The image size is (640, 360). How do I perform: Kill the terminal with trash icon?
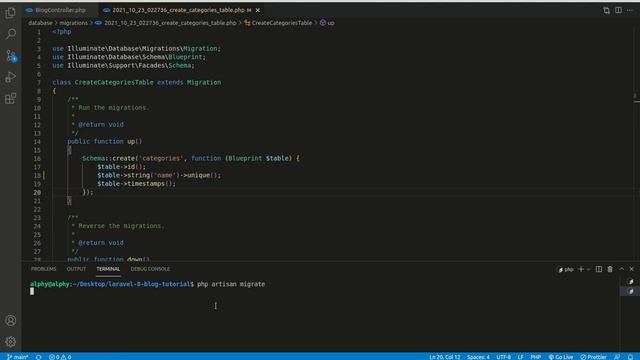point(610,269)
